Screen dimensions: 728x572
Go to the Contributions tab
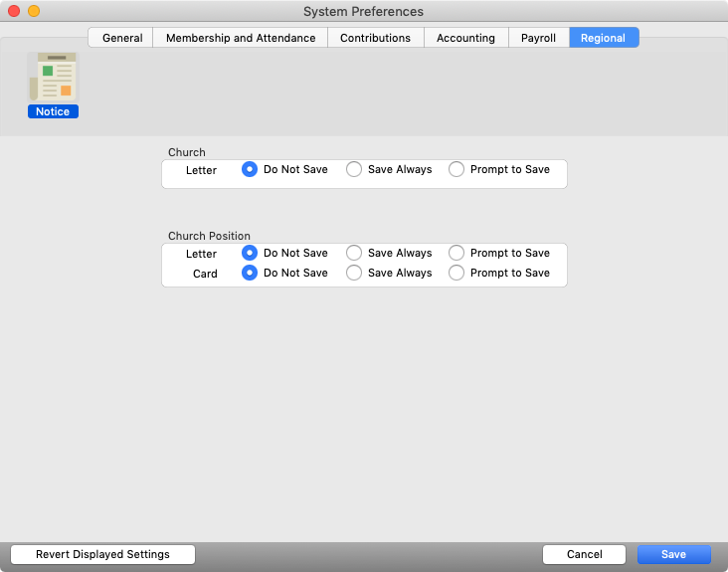point(375,38)
